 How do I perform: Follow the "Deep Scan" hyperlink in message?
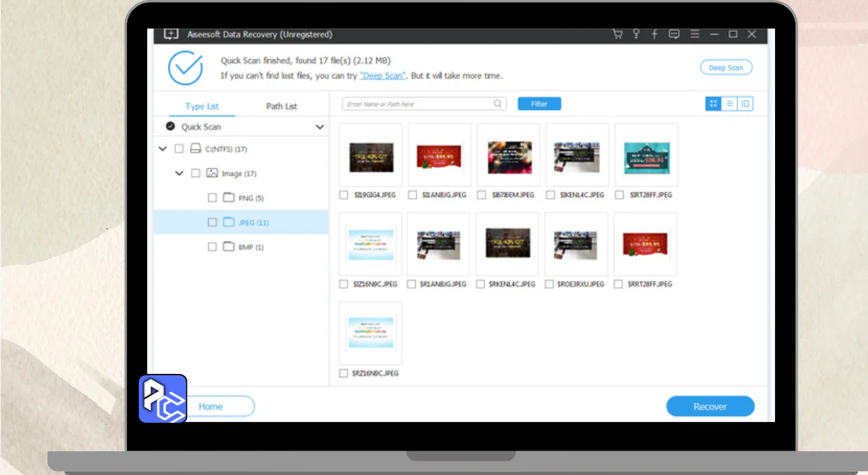coord(383,76)
